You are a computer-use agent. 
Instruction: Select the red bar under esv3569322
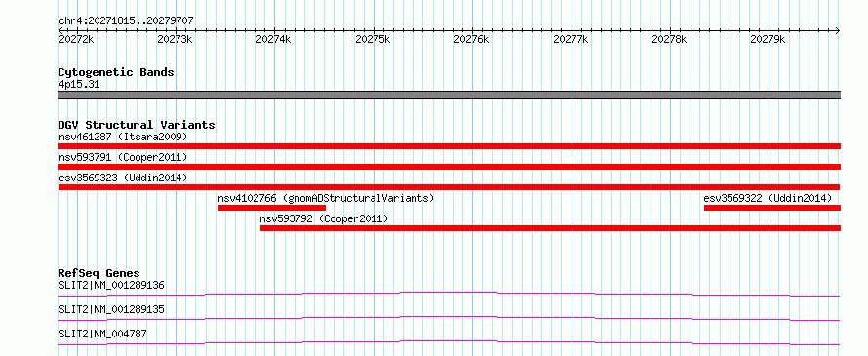(772, 208)
